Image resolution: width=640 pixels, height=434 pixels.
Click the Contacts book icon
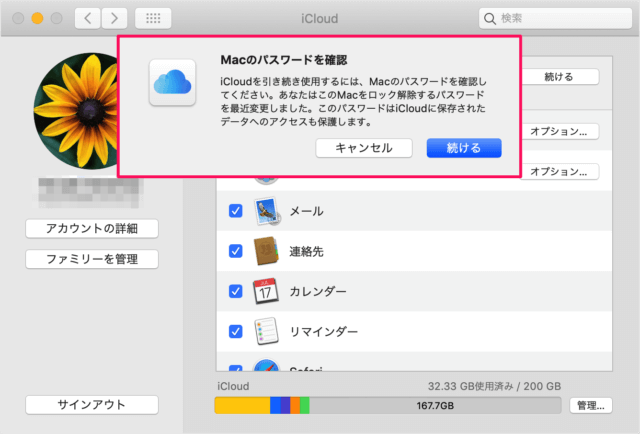(x=266, y=251)
